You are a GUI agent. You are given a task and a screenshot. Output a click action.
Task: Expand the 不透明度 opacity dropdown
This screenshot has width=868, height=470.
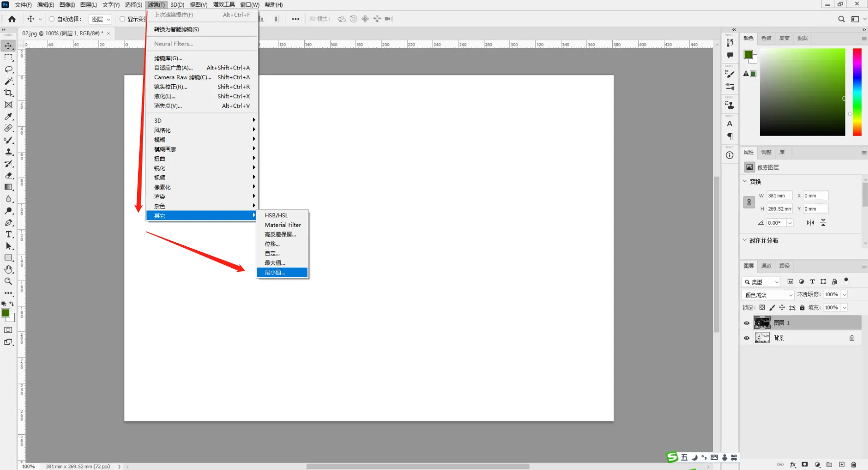point(844,295)
